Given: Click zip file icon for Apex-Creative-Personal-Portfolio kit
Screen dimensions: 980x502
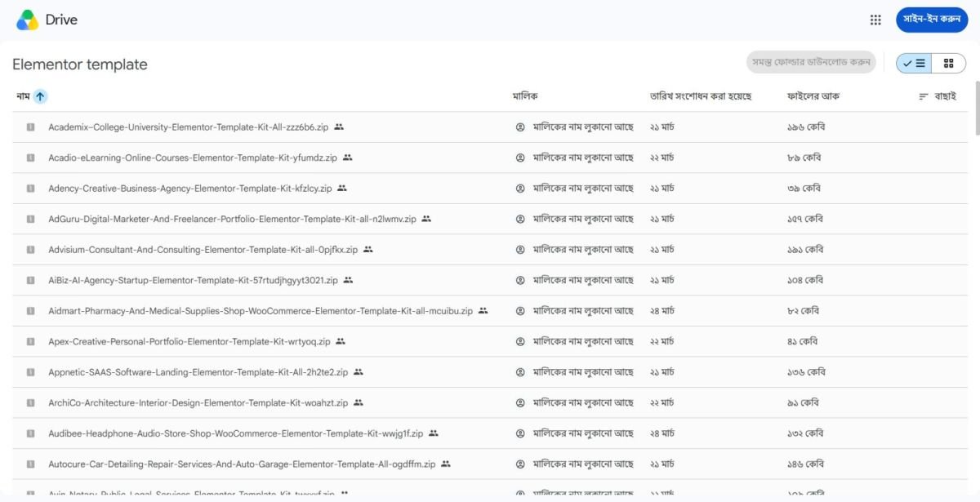Looking at the screenshot, I should (30, 341).
